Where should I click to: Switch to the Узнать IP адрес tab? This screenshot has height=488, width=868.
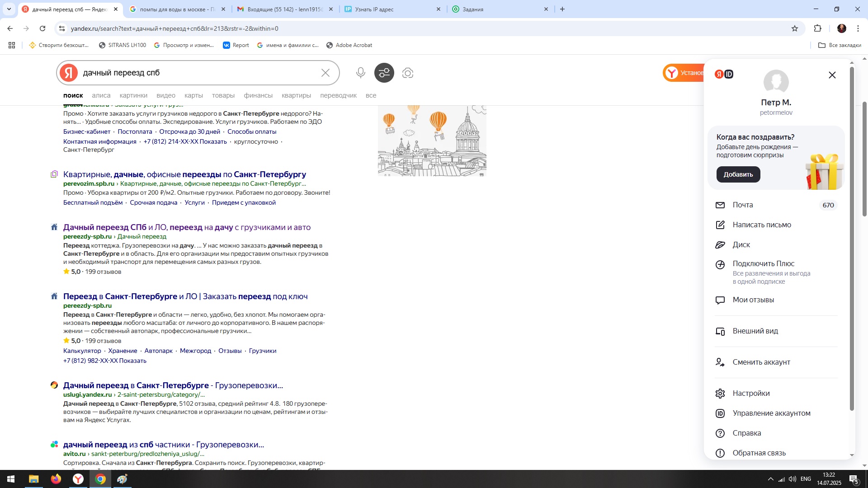coord(392,9)
